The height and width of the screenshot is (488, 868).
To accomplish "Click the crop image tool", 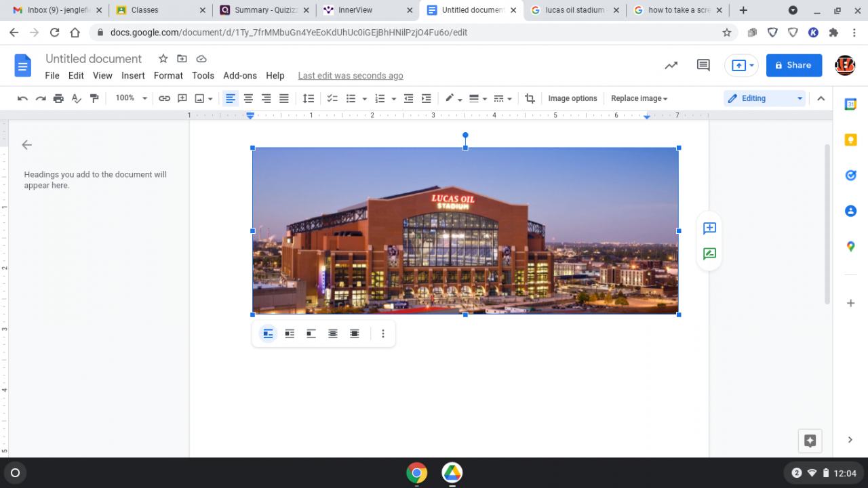I will click(x=530, y=98).
